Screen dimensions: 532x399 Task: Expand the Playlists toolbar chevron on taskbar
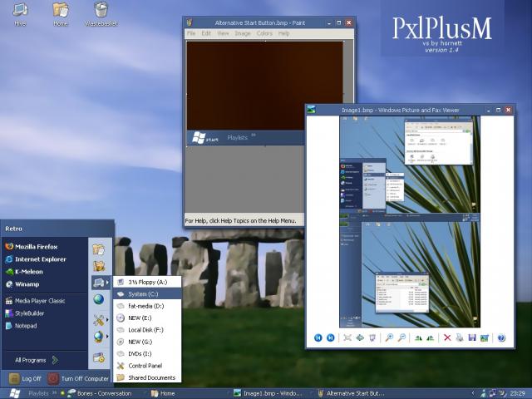(57, 393)
